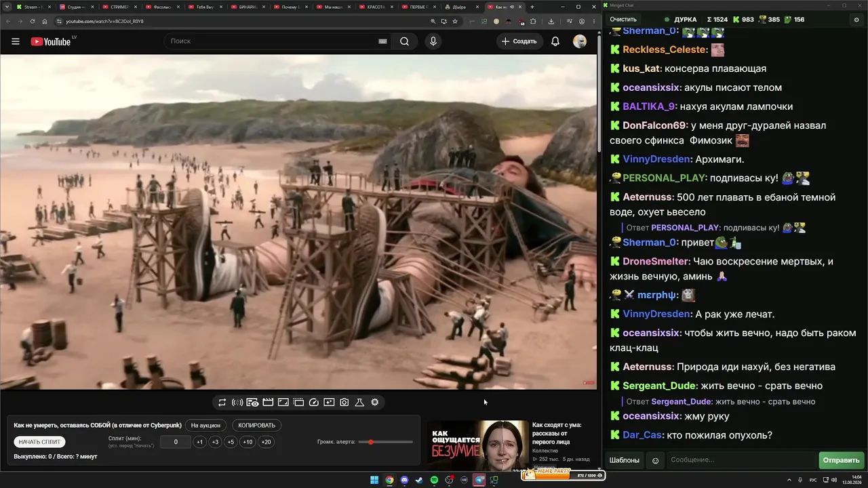Switch to the Студия browser tab
This screenshot has height=488, width=868.
click(x=76, y=7)
